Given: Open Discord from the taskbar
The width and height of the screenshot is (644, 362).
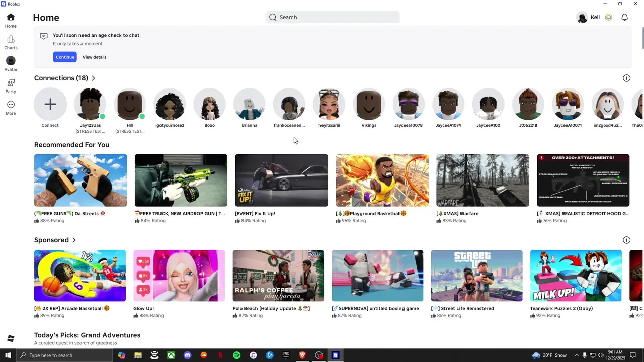Looking at the screenshot, I should (x=187, y=355).
